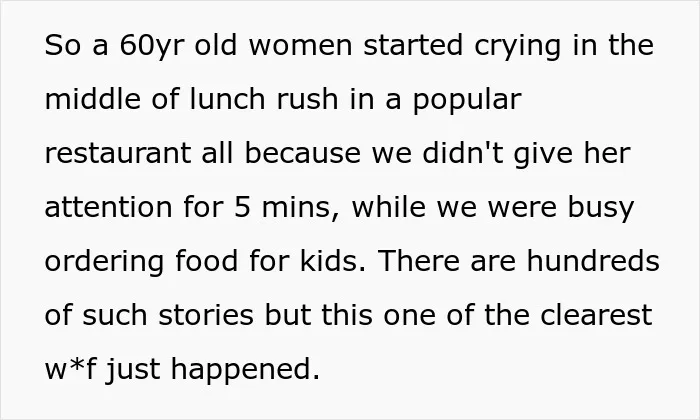Click the word "didn't"

462,153
